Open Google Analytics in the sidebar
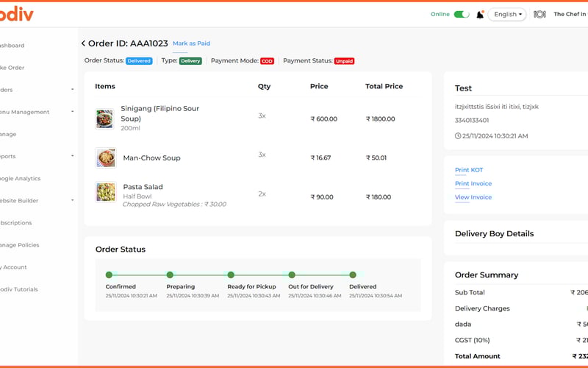Viewport: 588px width, 368px height. [21, 178]
